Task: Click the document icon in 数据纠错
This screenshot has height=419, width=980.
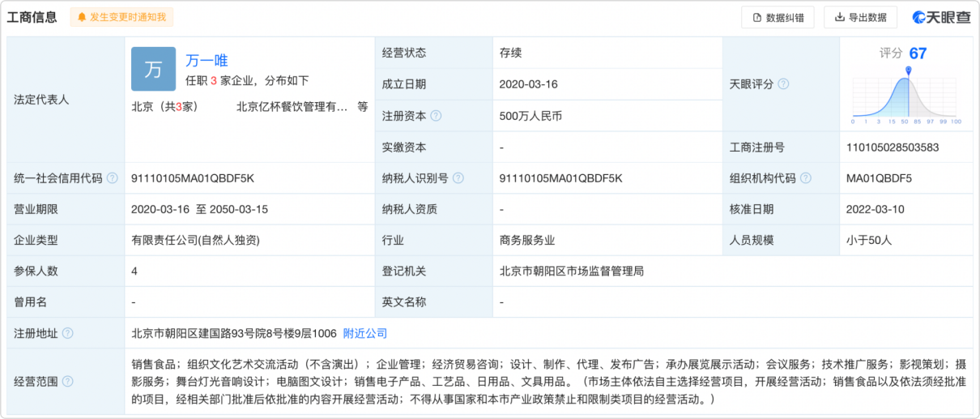Action: pos(757,17)
